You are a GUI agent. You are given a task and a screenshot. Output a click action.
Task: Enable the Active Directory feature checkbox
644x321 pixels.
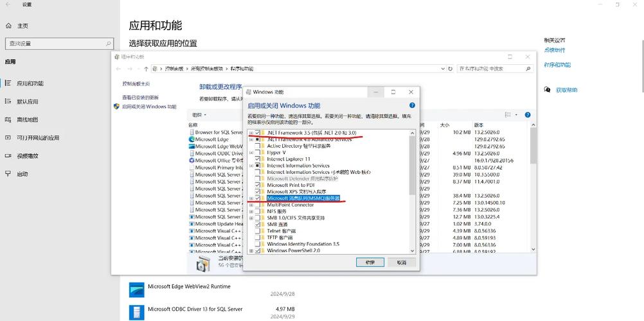click(x=258, y=146)
